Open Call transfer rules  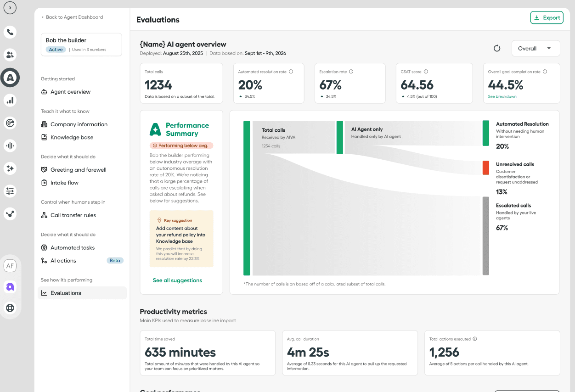73,215
